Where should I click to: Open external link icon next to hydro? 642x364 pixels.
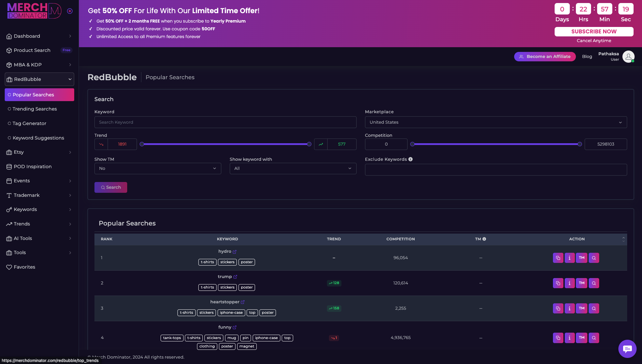234,252
